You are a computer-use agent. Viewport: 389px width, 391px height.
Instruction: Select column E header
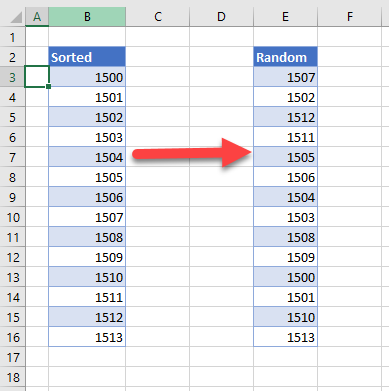tap(285, 16)
